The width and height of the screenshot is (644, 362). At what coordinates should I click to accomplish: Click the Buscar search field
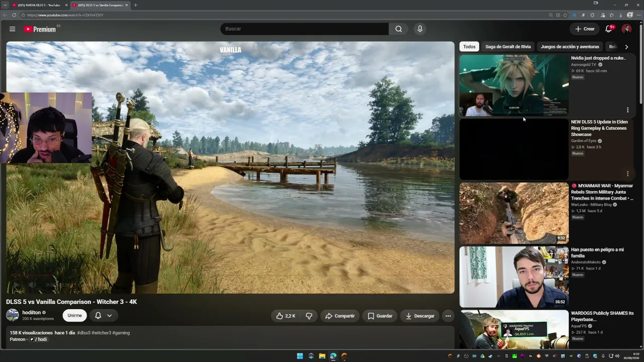(304, 29)
